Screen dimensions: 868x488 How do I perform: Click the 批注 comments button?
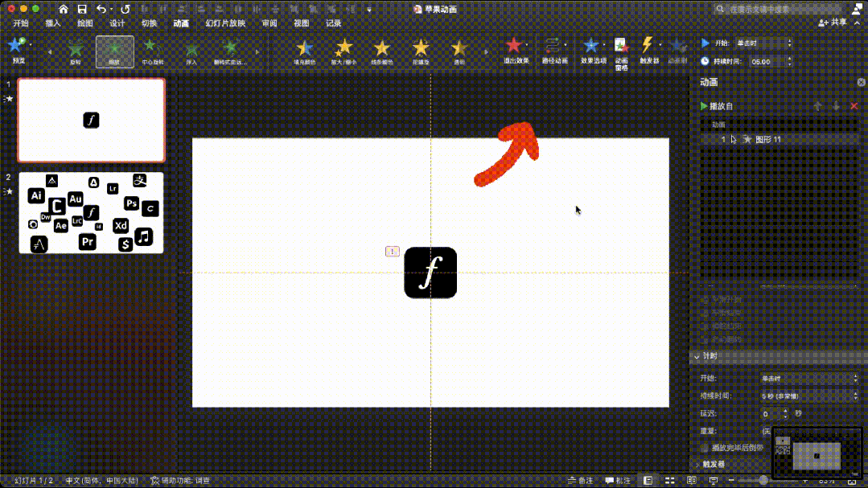pyautogui.click(x=618, y=481)
